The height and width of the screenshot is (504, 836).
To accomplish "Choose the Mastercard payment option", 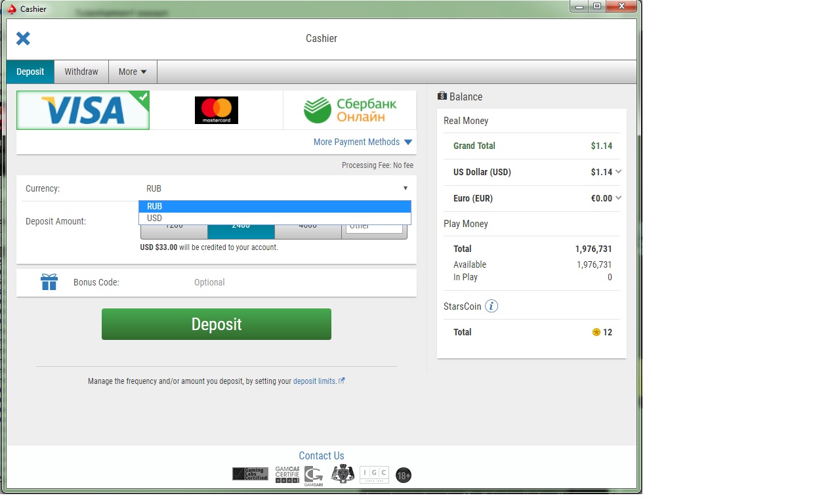I will tap(217, 110).
